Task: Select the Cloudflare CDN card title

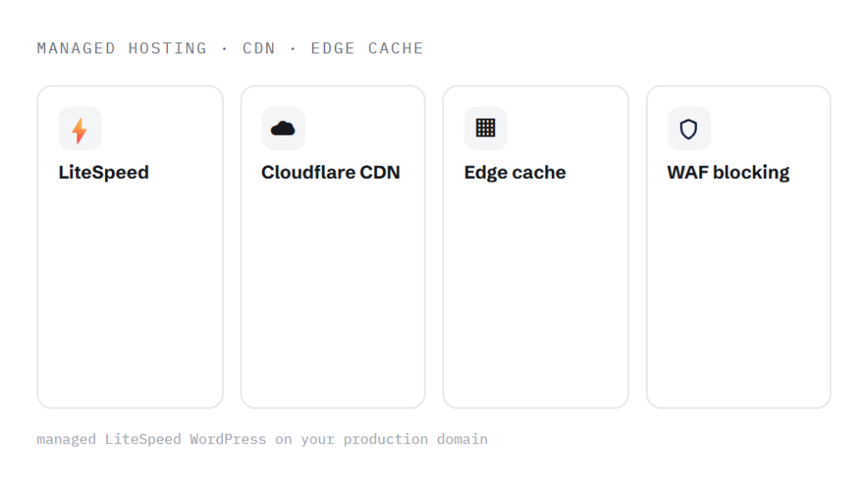Action: click(x=331, y=172)
